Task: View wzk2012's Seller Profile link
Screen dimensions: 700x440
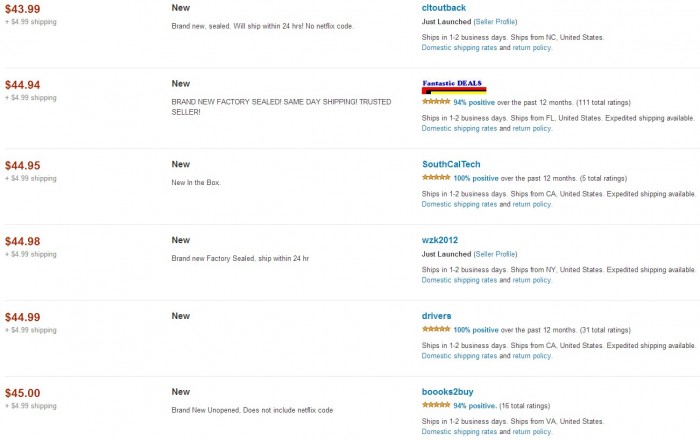Action: click(495, 254)
